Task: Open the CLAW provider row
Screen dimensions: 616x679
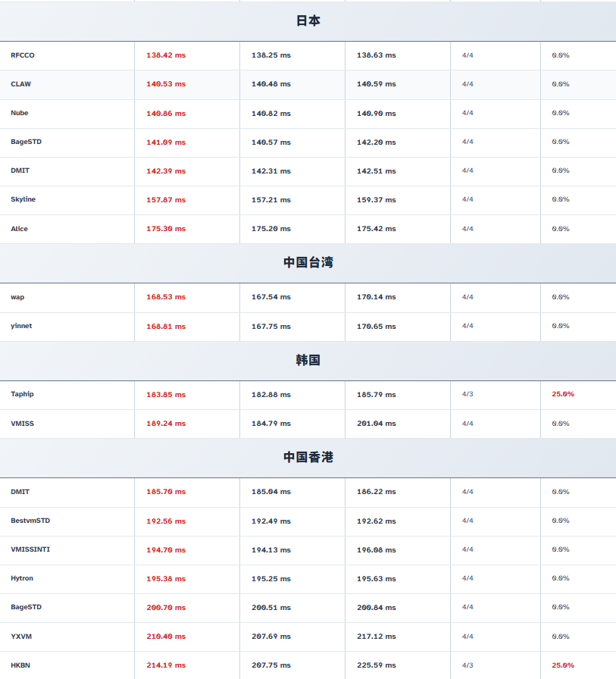Action: 21,84
